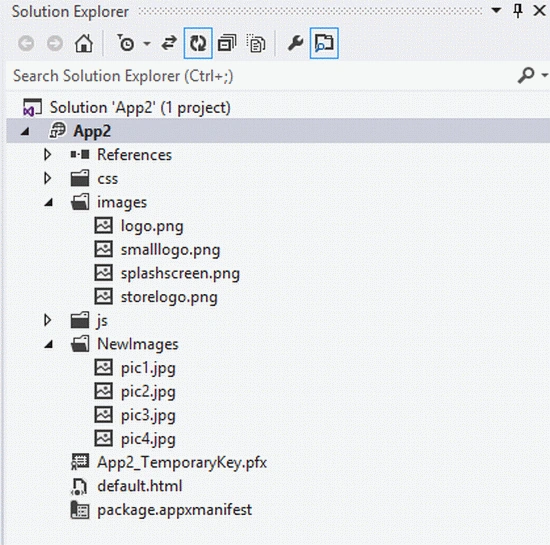
Task: Click the smalllogo.png image icon
Action: coord(104,249)
